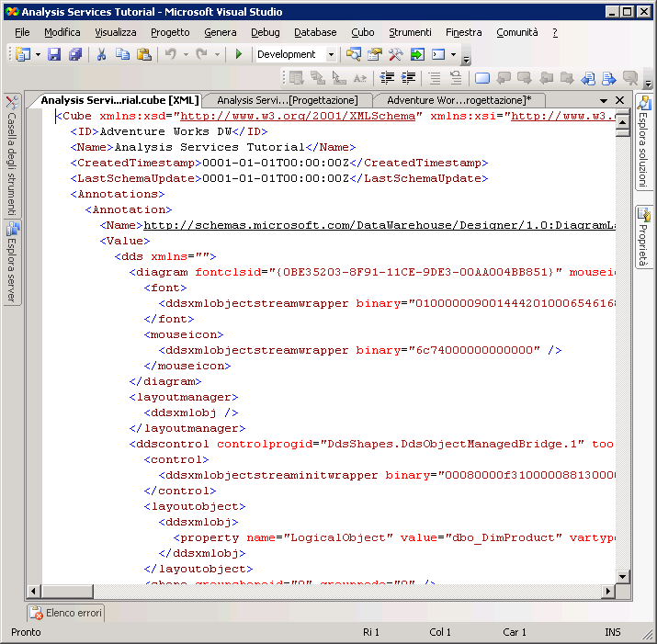Open the Genera menu

(221, 32)
